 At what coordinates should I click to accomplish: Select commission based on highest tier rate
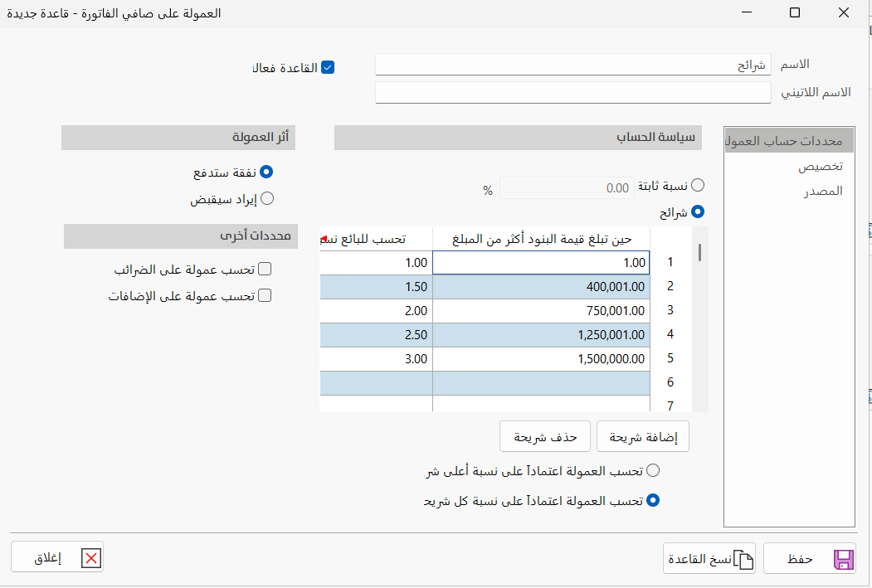click(x=653, y=471)
